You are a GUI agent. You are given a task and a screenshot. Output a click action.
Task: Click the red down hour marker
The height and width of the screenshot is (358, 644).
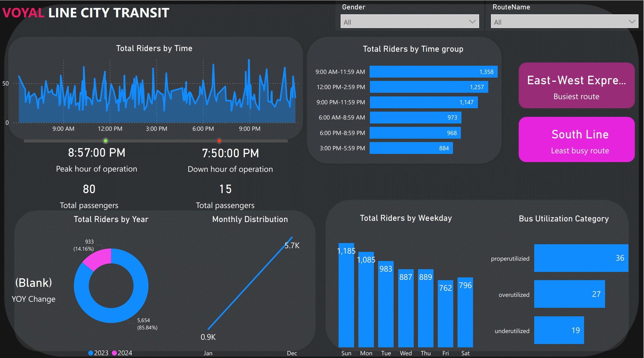(x=219, y=141)
